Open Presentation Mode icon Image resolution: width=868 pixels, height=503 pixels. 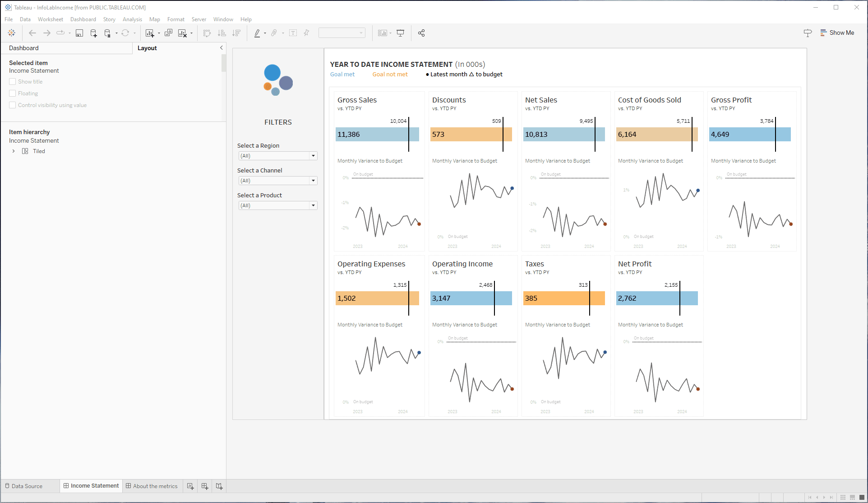[400, 33]
